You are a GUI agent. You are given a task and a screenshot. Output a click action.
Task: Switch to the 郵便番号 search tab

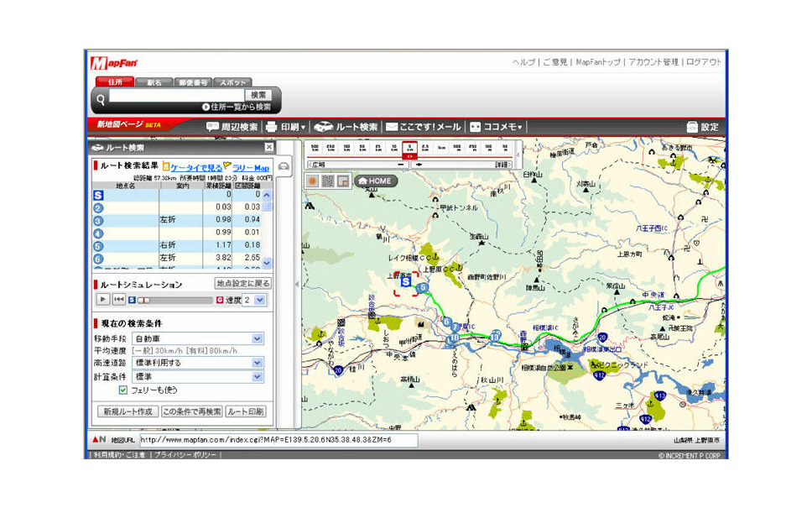pos(193,82)
